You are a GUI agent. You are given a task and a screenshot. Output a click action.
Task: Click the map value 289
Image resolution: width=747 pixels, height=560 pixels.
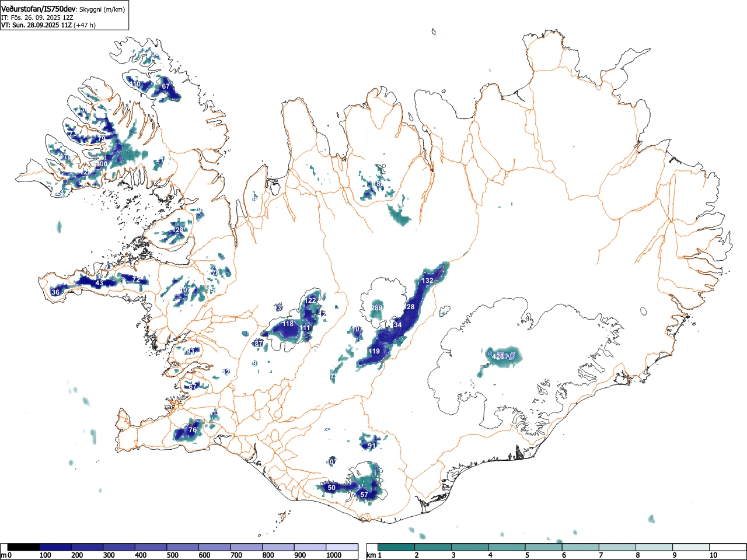[376, 308]
